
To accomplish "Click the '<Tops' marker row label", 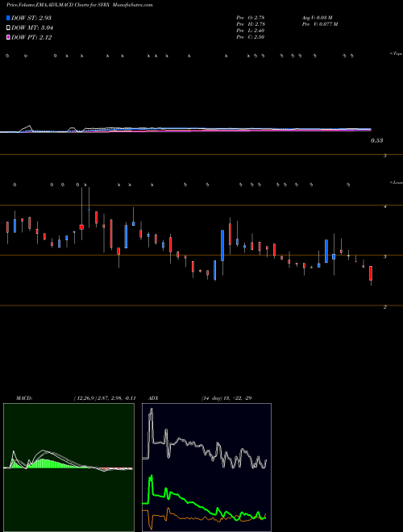I will [x=397, y=54].
